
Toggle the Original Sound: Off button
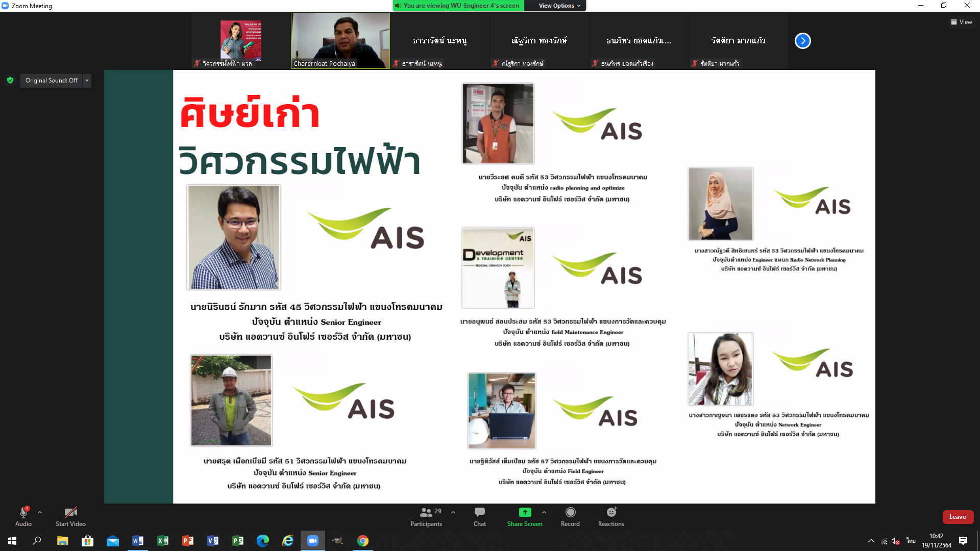(51, 81)
